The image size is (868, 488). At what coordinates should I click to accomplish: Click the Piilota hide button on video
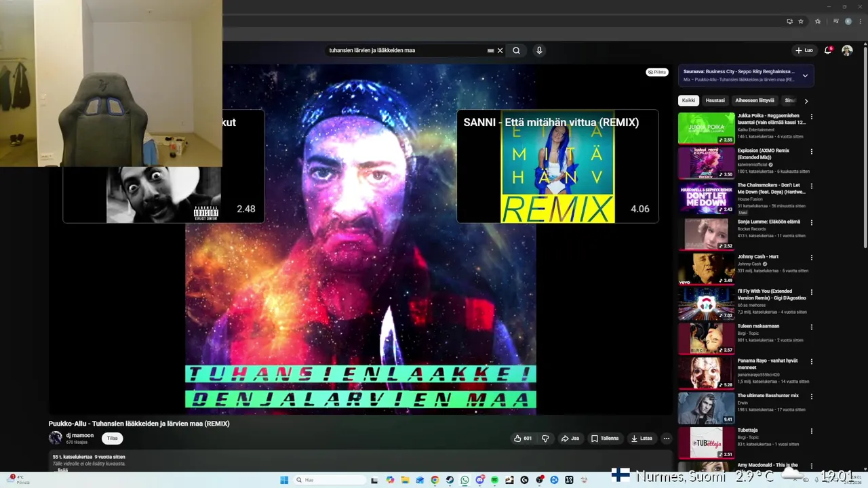coord(657,72)
